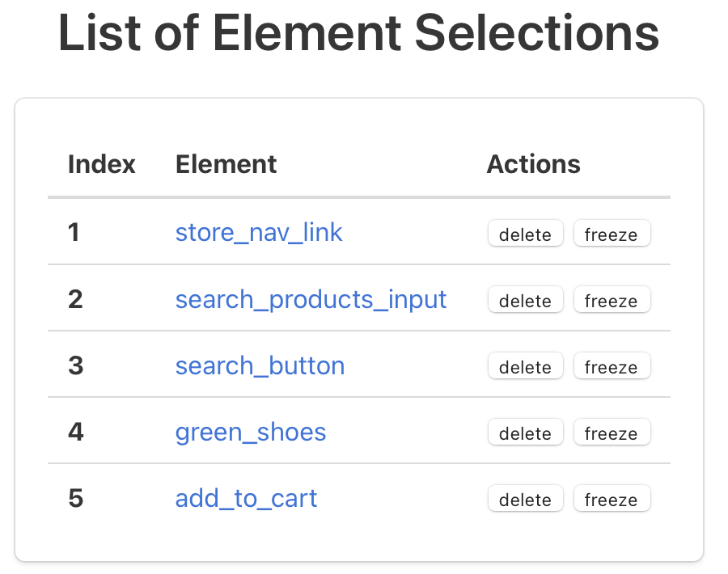Viewport: 728px width, 574px height.
Task: Open the search_button element link
Action: 260,365
